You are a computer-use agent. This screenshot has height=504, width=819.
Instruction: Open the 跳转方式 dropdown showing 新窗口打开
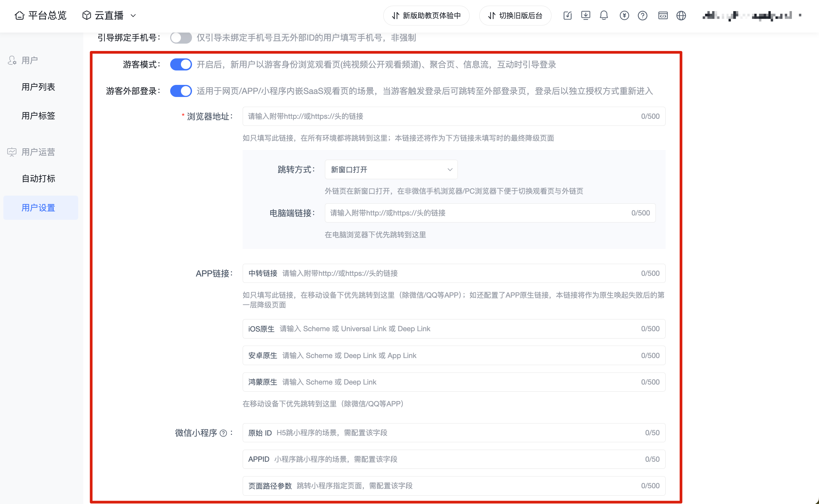[x=391, y=169]
